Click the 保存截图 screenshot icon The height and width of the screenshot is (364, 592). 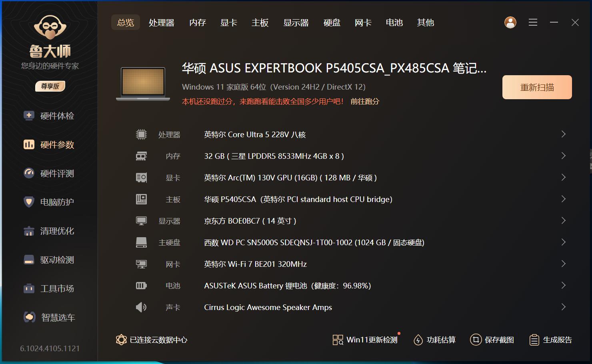[476, 340]
